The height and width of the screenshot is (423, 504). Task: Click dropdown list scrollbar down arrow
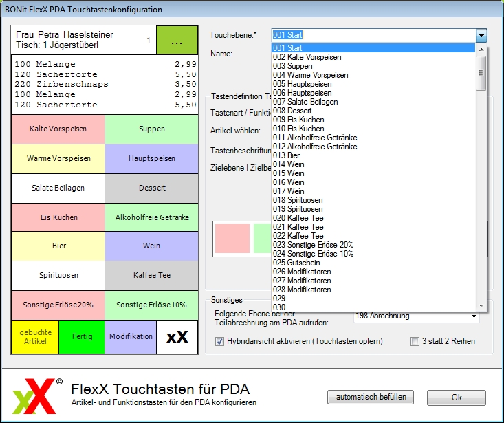[481, 306]
